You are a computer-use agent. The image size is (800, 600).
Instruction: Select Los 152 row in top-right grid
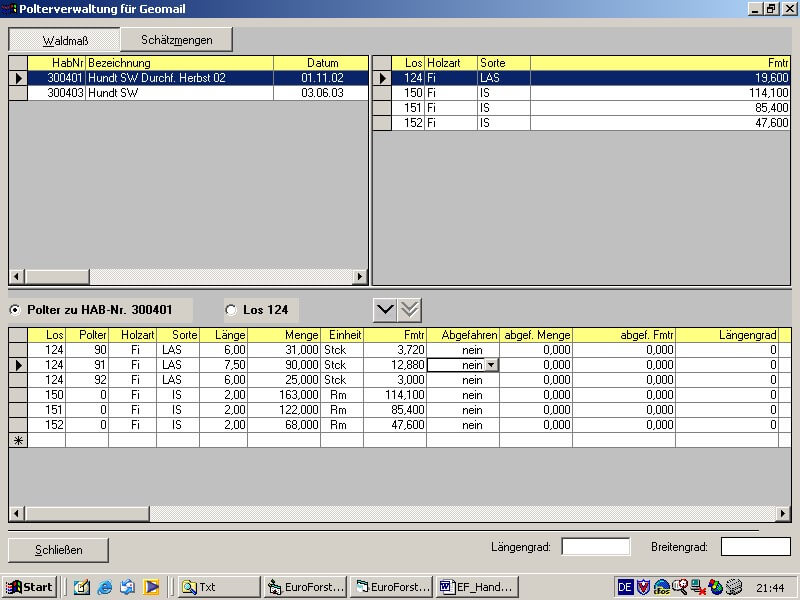pyautogui.click(x=582, y=122)
